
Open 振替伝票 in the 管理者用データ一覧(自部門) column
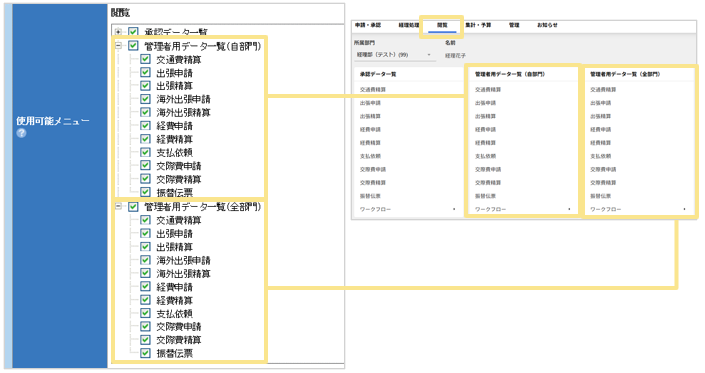click(x=485, y=196)
